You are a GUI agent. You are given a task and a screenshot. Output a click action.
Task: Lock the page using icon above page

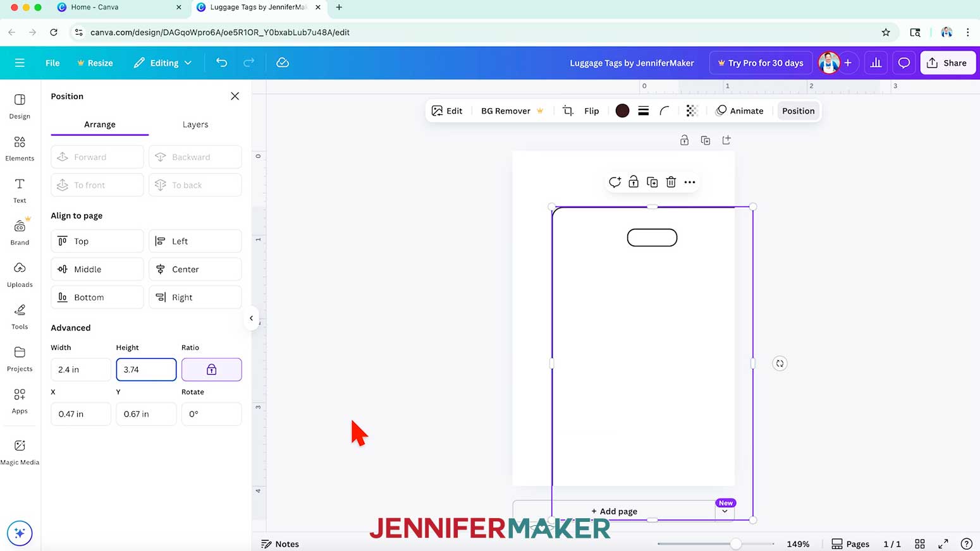(x=684, y=140)
